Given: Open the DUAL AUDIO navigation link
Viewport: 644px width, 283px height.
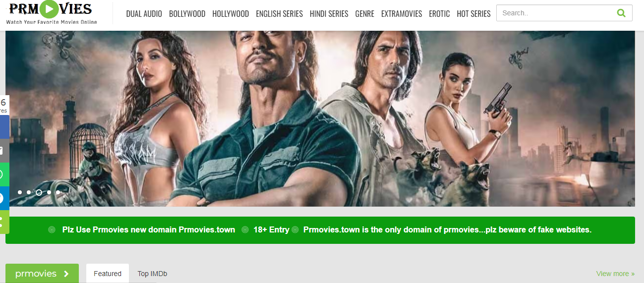Looking at the screenshot, I should coord(144,14).
